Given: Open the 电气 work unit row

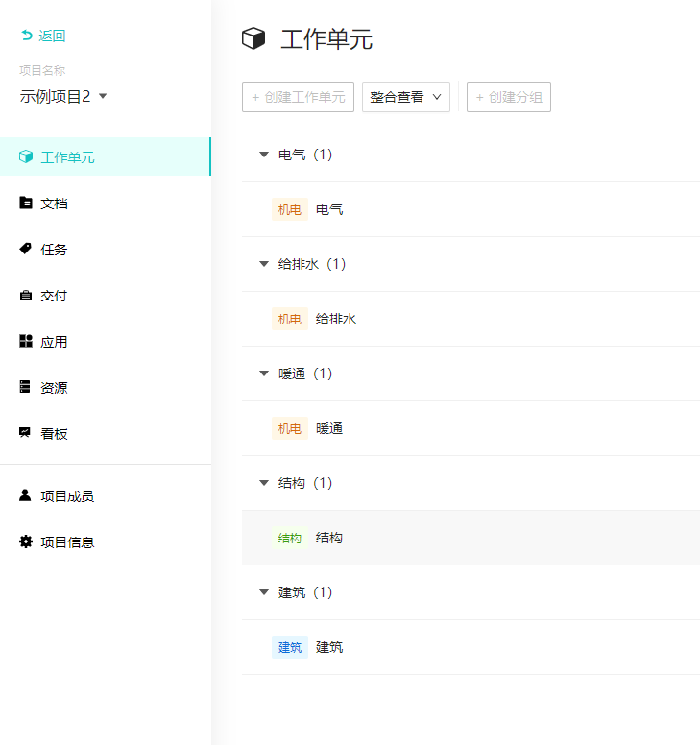Looking at the screenshot, I should (x=471, y=209).
